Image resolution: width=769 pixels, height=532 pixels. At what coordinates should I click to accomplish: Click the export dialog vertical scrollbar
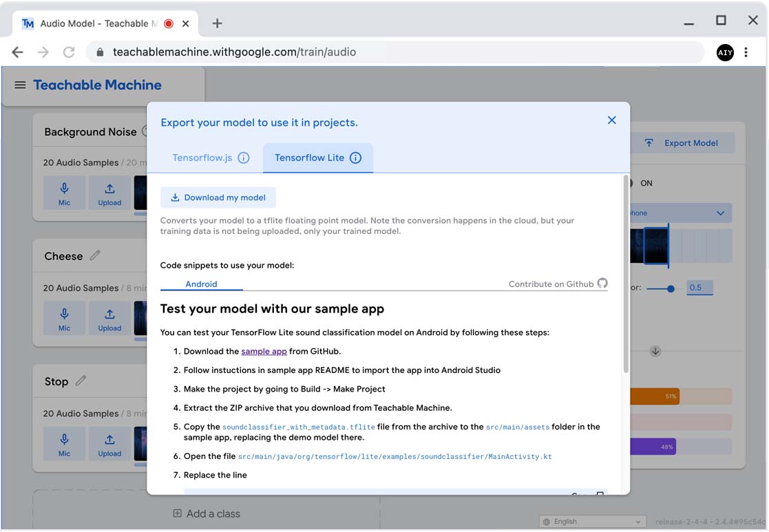pos(626,274)
